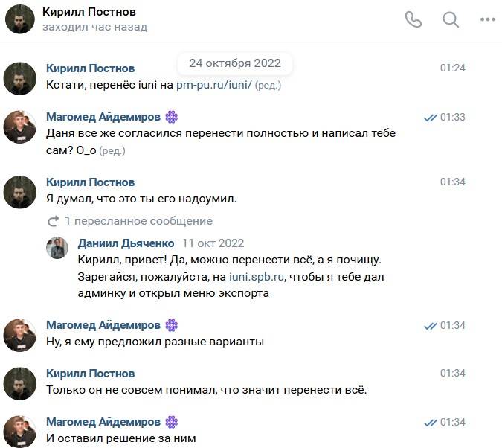This screenshot has height=448, width=502.
Task: Click the forwarded message arrow icon
Action: (x=54, y=221)
